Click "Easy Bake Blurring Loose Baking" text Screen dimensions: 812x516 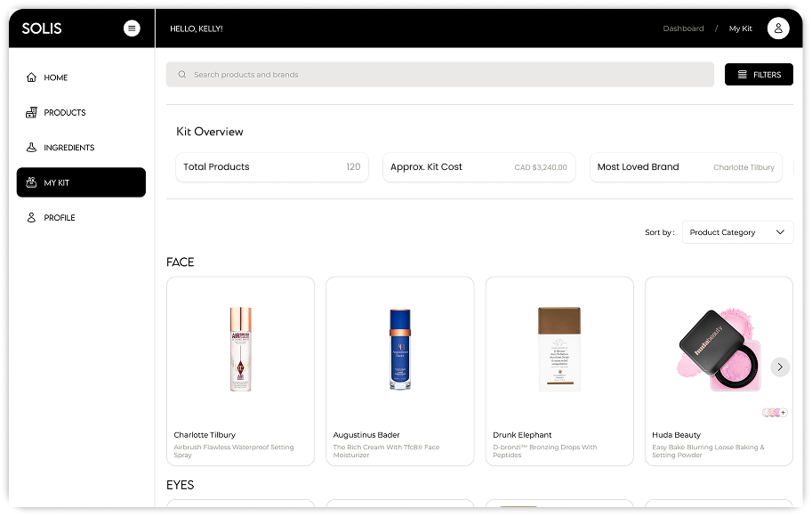pyautogui.click(x=708, y=451)
